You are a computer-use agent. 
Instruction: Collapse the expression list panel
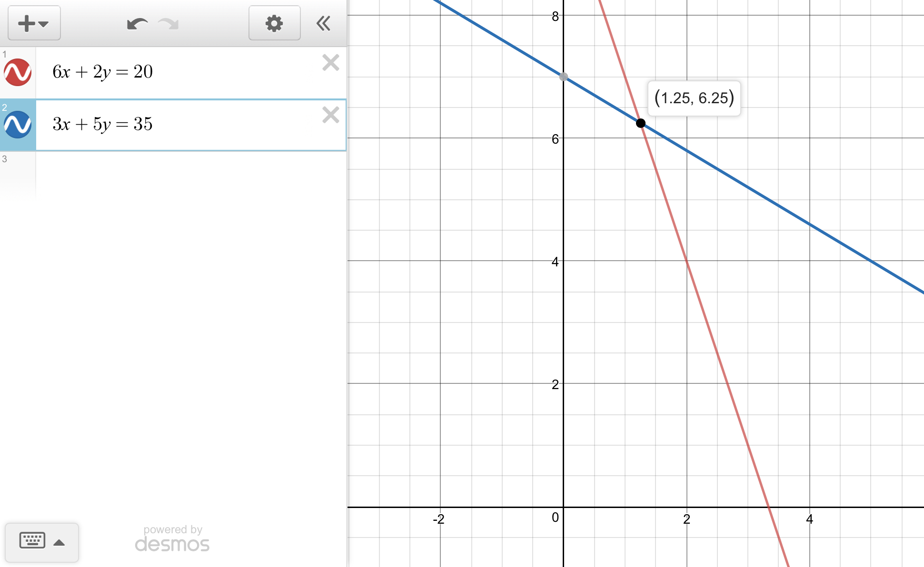(x=324, y=23)
